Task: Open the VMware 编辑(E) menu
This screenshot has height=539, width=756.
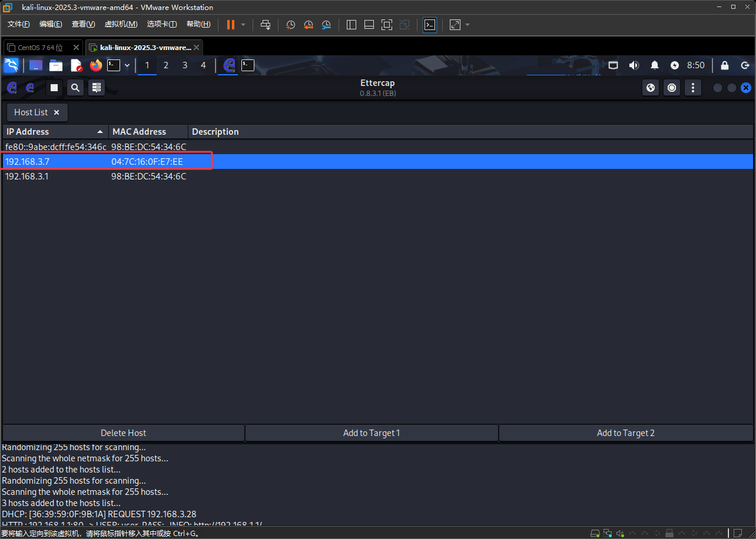Action: point(51,24)
